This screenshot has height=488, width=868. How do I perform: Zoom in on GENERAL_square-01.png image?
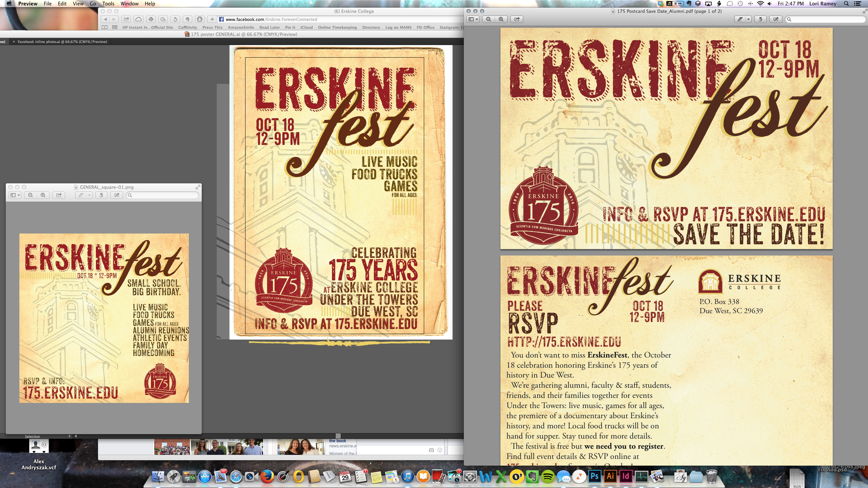pyautogui.click(x=43, y=195)
